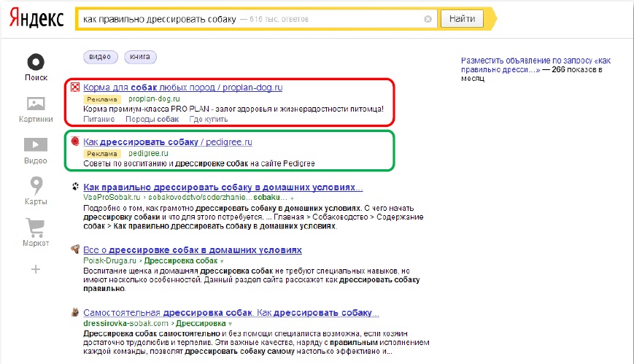Expand the arrow after Poisk-Druga.ru Дрессировка собак
This screenshot has width=634, height=364.
pos(222,260)
